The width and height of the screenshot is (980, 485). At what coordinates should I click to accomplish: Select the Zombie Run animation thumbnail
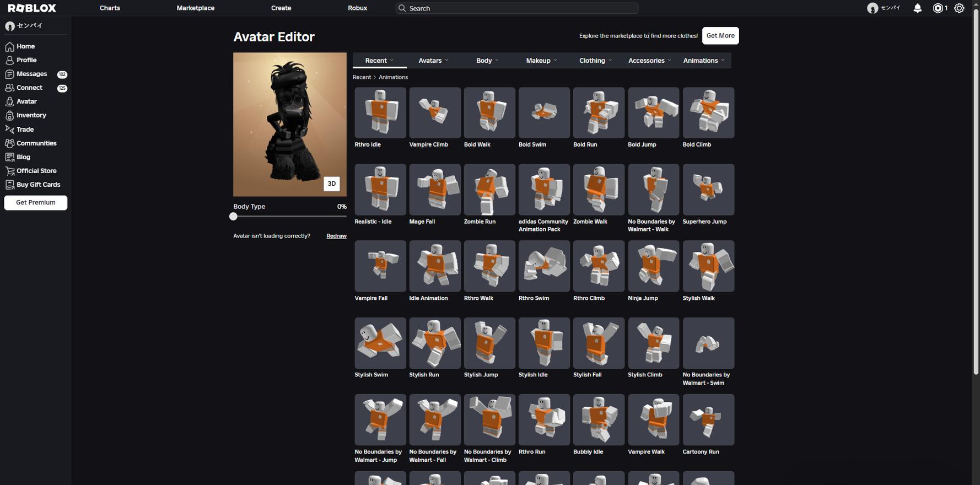[x=489, y=190]
